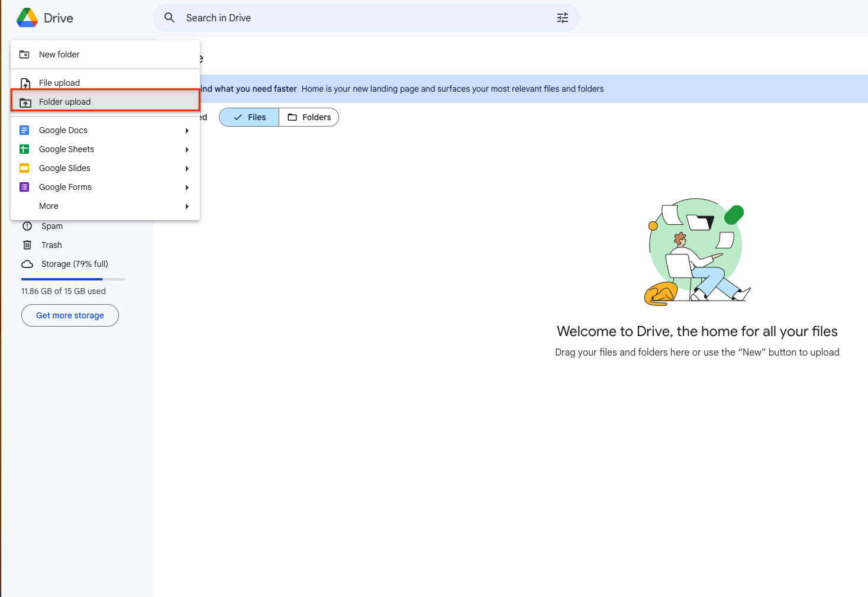Click the Google Forms icon
The width and height of the screenshot is (868, 597).
point(24,187)
